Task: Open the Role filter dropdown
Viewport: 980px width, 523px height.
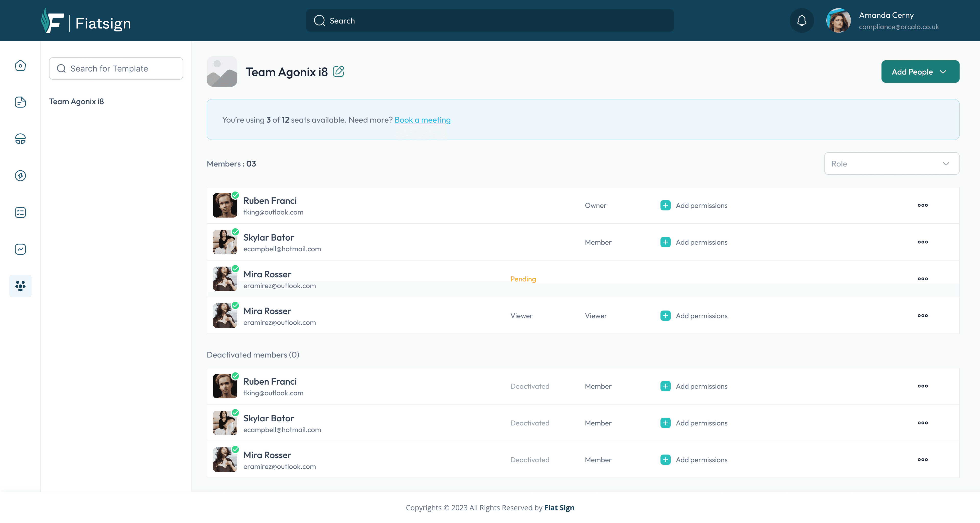Action: [892, 164]
